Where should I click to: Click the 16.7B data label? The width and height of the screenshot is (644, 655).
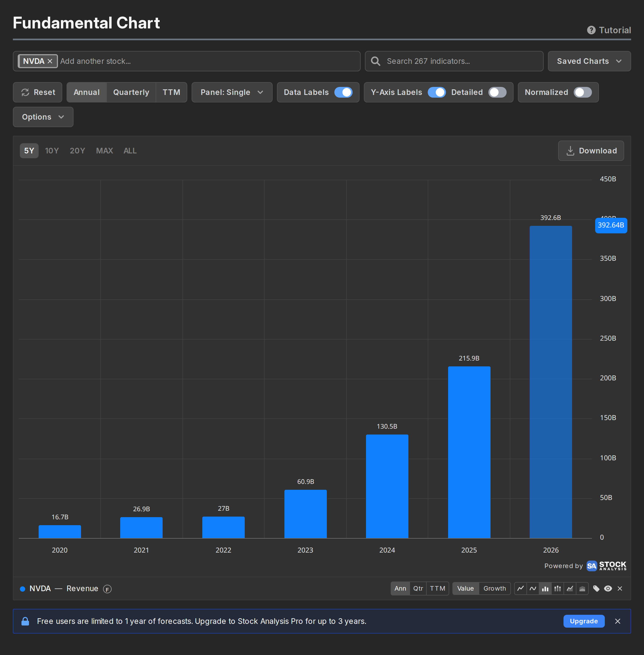point(60,517)
